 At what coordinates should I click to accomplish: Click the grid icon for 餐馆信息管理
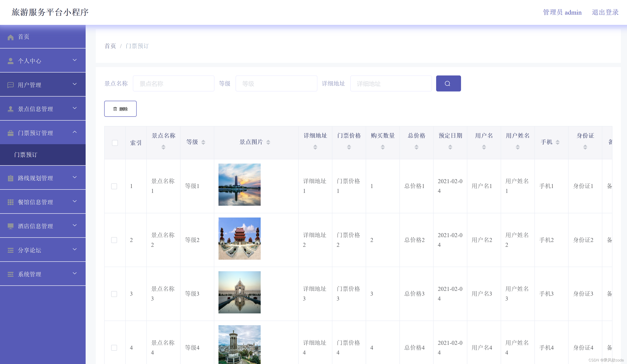[x=11, y=202]
